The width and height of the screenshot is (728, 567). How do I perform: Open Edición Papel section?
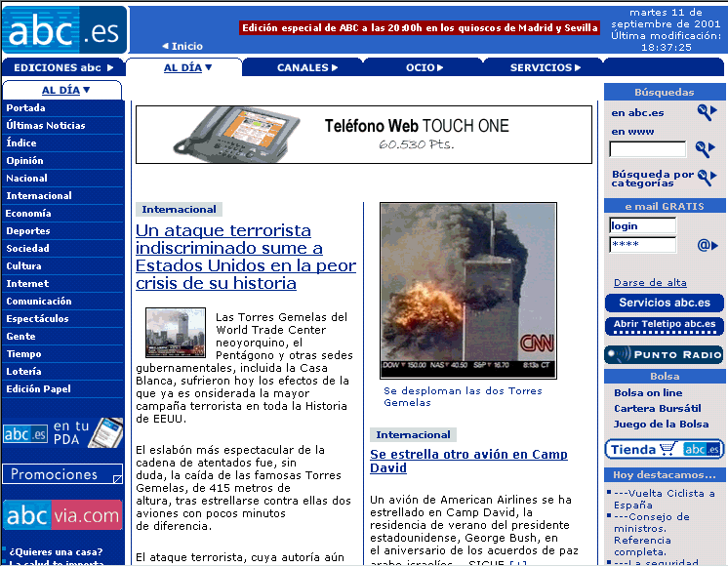coord(38,389)
